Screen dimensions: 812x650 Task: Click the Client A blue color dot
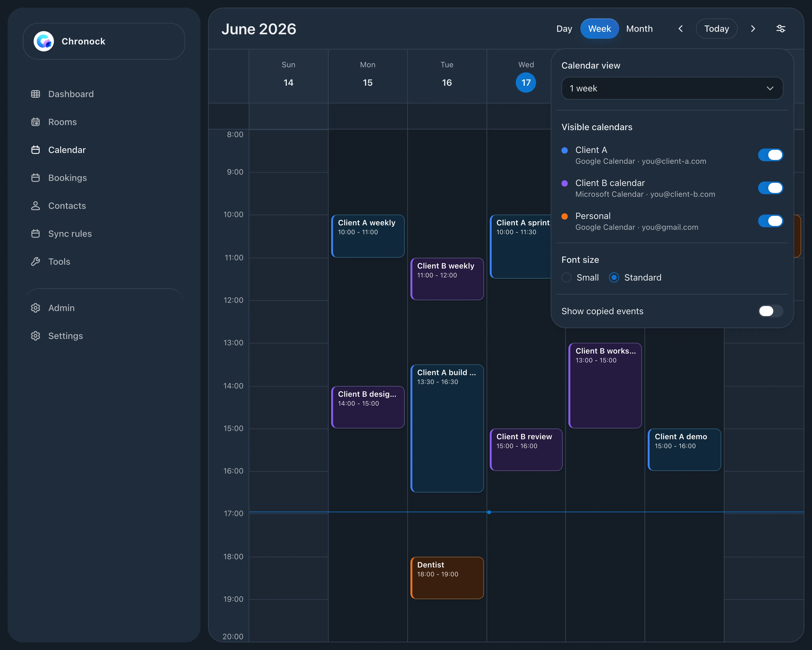pos(565,150)
